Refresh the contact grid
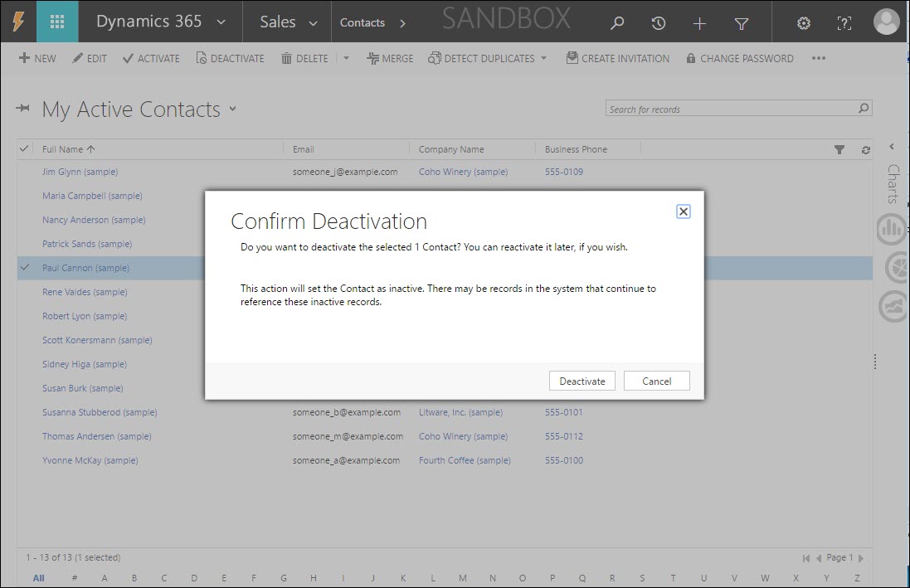The height and width of the screenshot is (588, 910). click(865, 149)
